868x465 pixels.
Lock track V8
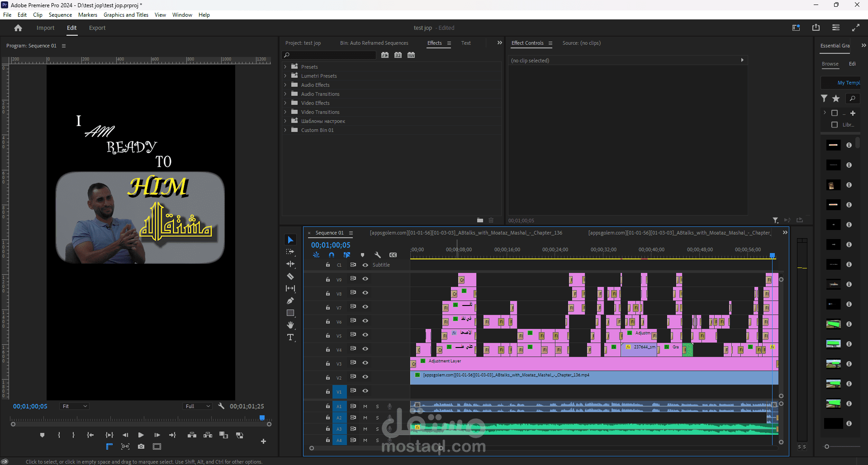coord(328,293)
